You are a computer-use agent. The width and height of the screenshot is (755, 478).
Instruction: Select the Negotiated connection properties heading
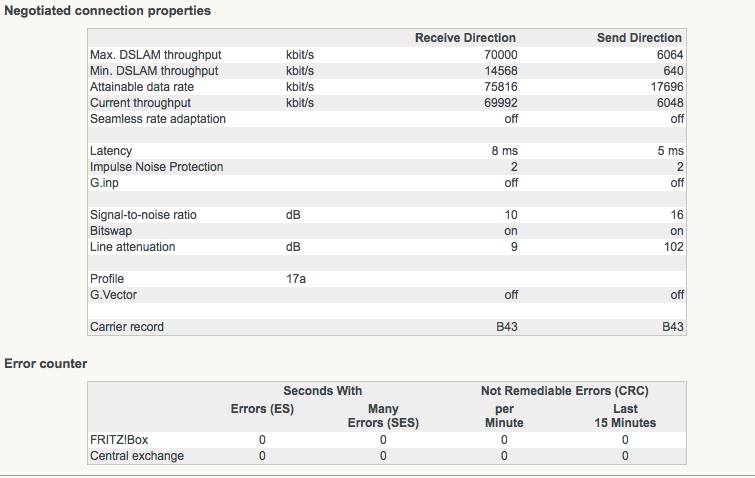(108, 10)
